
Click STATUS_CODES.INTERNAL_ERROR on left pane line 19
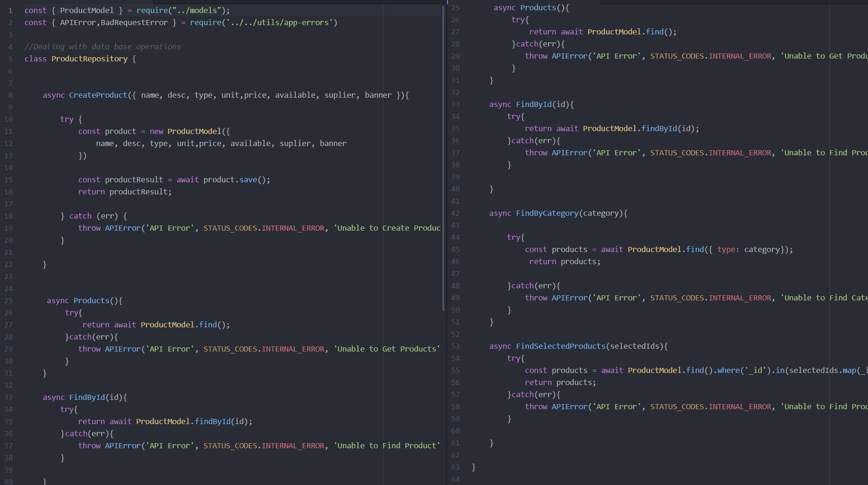[x=264, y=228]
